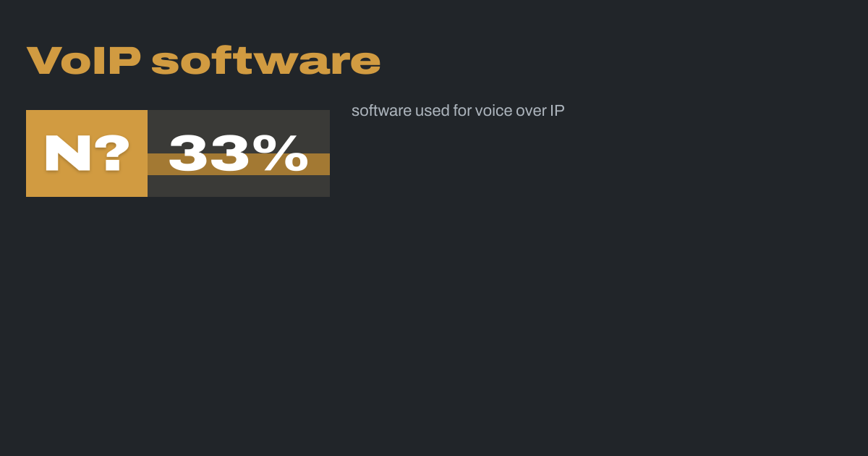Screen dimensions: 868x456
Task: Click the letter N in the gold badge
Action: point(67,153)
